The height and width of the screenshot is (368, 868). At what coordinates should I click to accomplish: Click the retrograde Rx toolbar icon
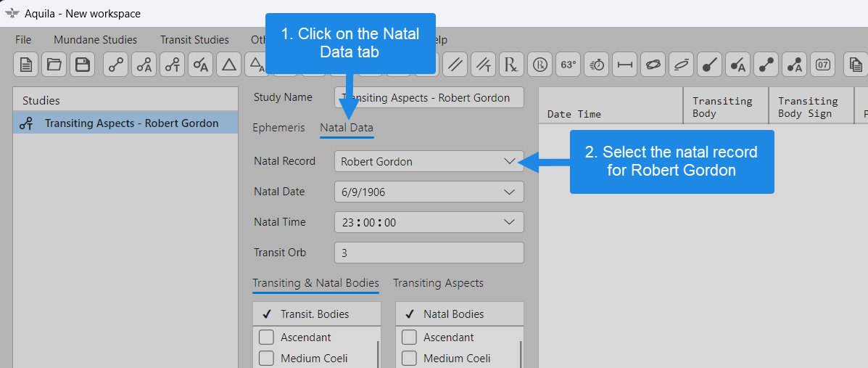click(511, 65)
